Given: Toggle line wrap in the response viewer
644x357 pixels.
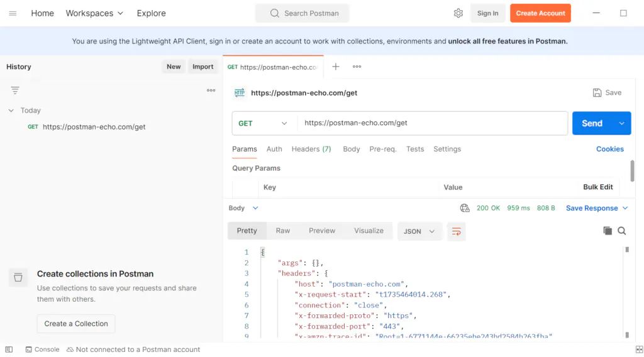Looking at the screenshot, I should point(457,231).
